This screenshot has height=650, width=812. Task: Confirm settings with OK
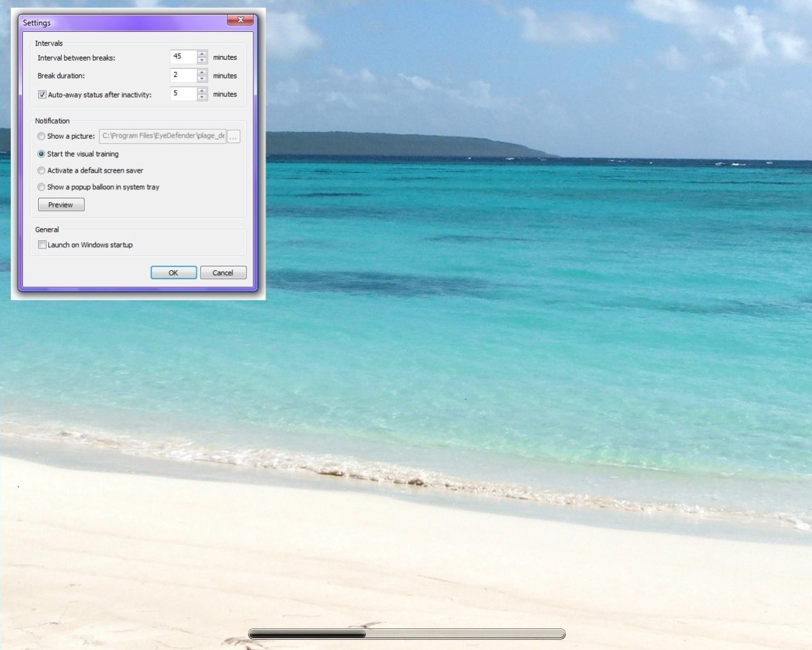(173, 272)
